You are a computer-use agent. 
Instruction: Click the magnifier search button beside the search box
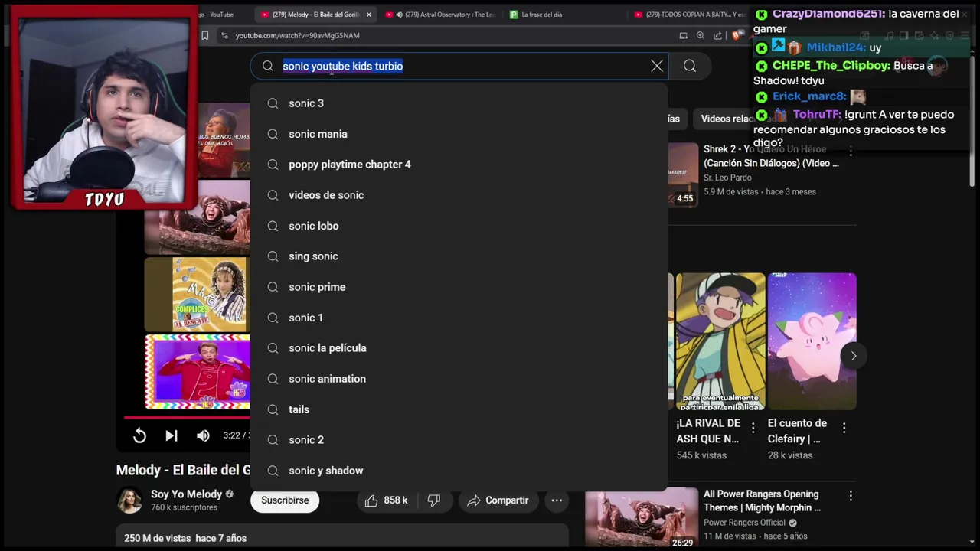click(x=690, y=66)
